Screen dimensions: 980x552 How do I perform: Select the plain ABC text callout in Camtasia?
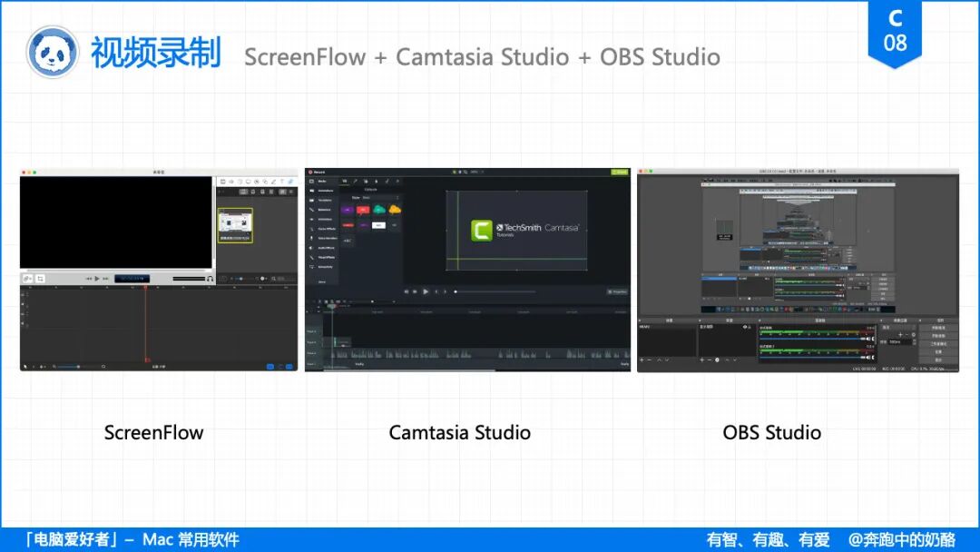(x=348, y=241)
